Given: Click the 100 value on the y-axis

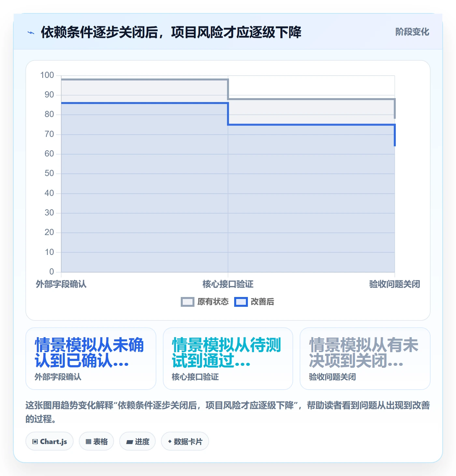Looking at the screenshot, I should (x=47, y=75).
